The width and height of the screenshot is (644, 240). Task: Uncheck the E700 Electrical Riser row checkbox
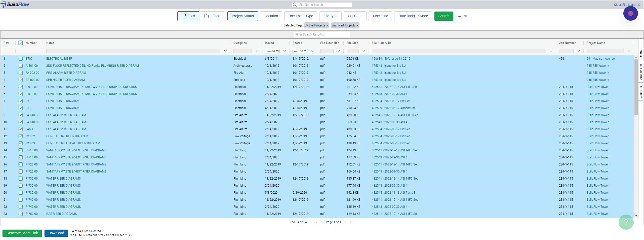21,59
